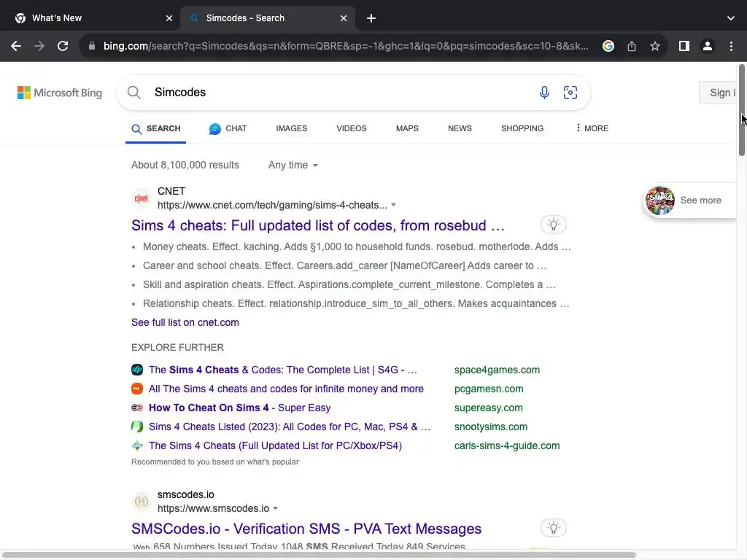Screen dimensions: 747x560
Task: Click the share page icon
Action: (632, 46)
